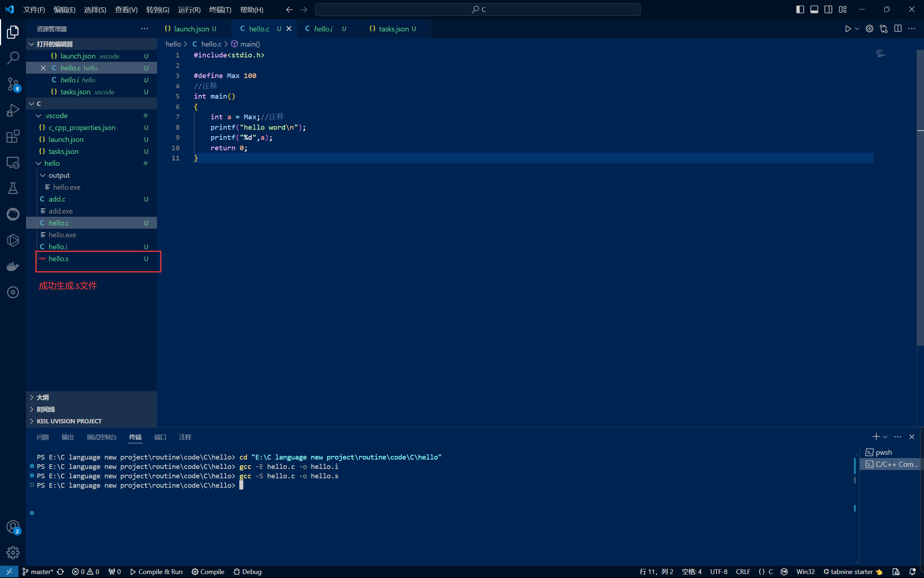The width and height of the screenshot is (924, 578).
Task: Collapse the Open Editors section
Action: (92, 44)
